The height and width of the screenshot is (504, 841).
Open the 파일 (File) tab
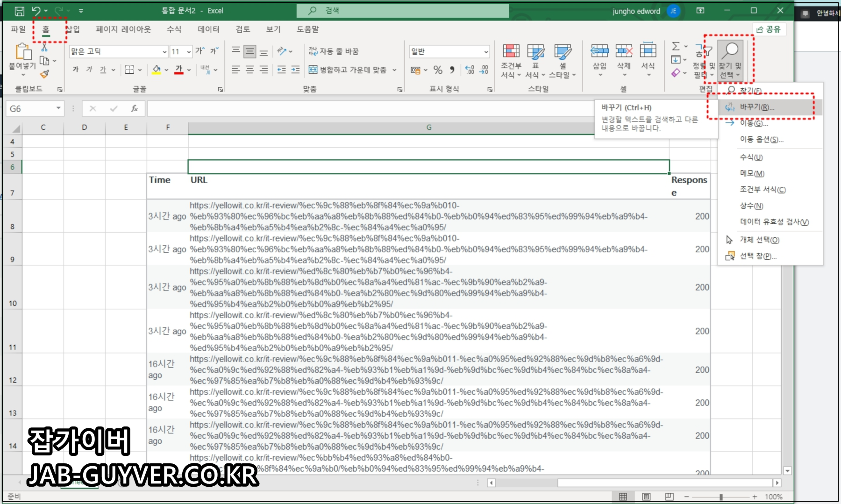tap(18, 29)
